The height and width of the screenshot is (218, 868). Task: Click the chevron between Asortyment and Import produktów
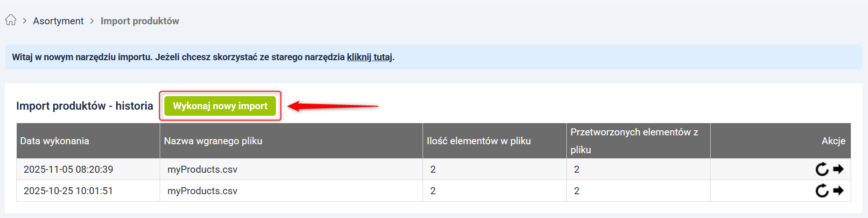pos(92,21)
